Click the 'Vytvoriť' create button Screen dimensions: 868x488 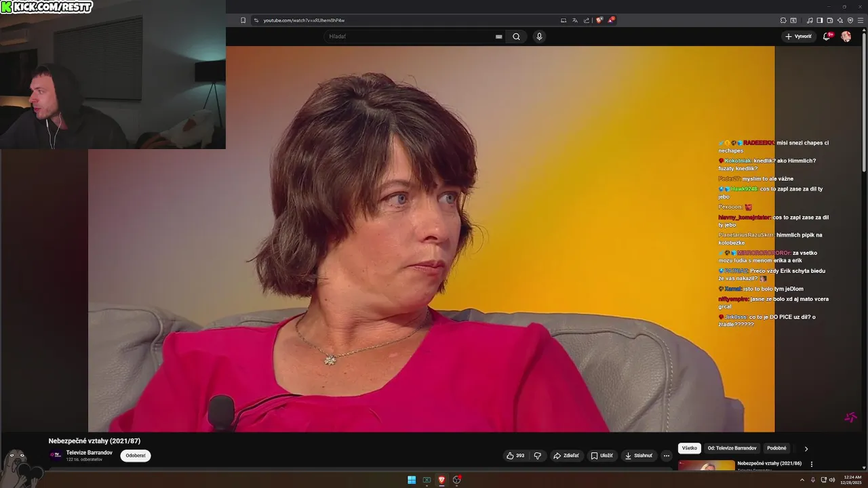pos(798,37)
